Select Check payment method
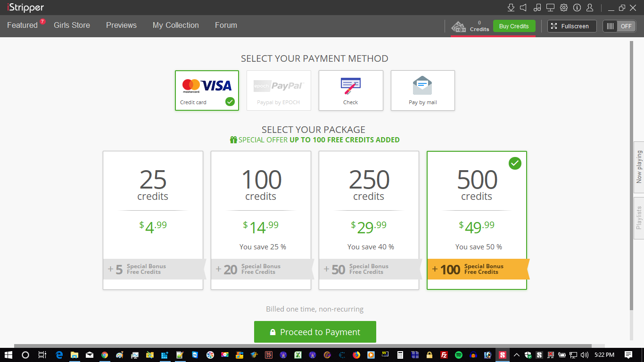This screenshot has height=362, width=644. (x=351, y=90)
